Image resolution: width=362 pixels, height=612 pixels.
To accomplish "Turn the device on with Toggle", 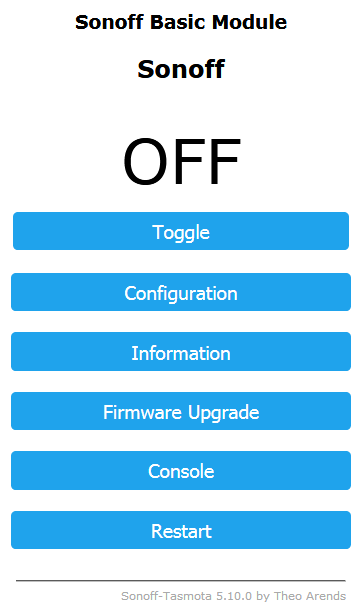I will [x=181, y=231].
